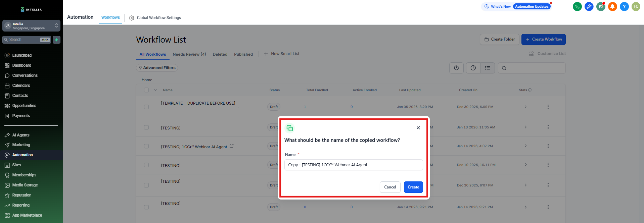Select the Needs Review (4) tab
This screenshot has width=644, height=223.
pos(189,54)
